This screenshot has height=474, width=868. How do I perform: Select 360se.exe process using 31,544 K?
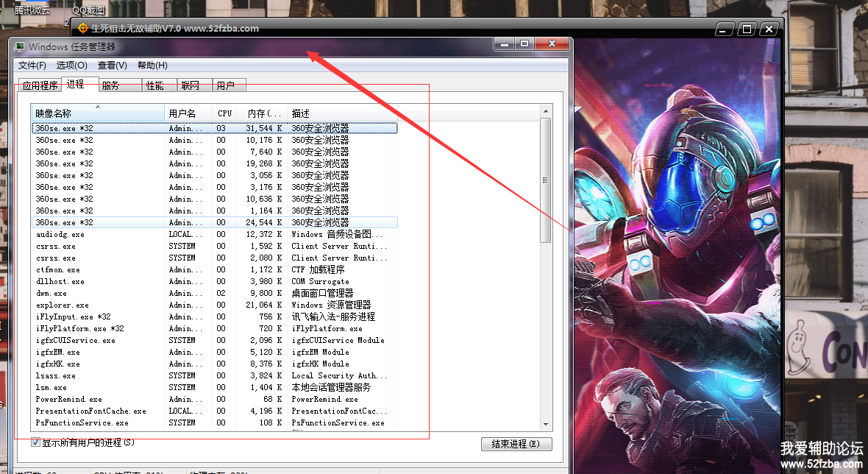point(215,128)
